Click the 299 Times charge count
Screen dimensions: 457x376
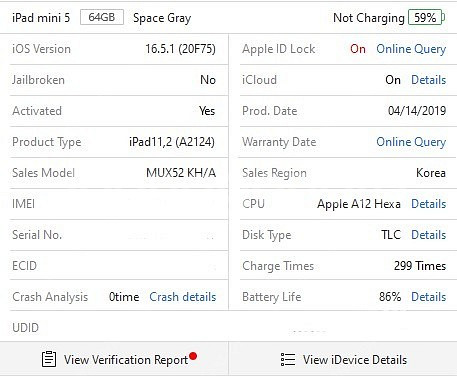click(420, 266)
